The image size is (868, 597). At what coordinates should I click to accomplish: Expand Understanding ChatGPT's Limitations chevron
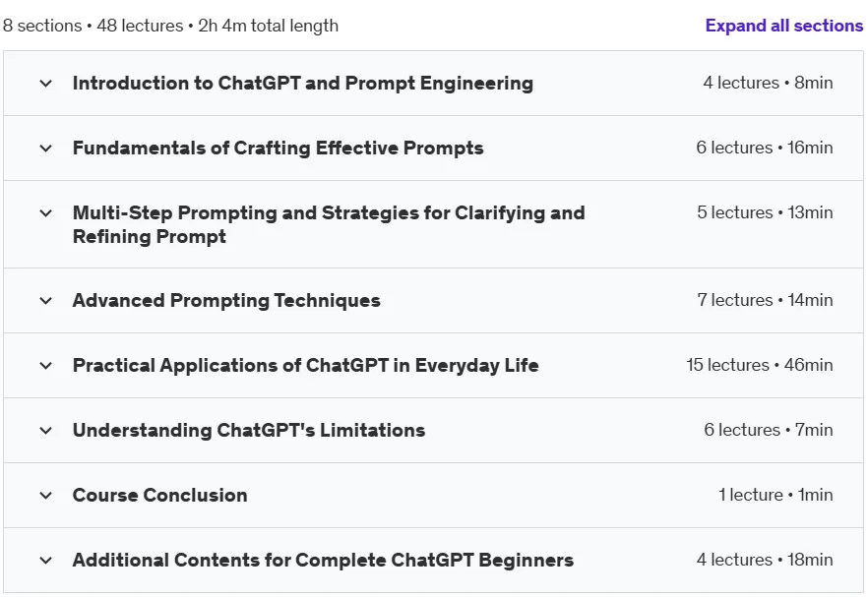(x=46, y=431)
